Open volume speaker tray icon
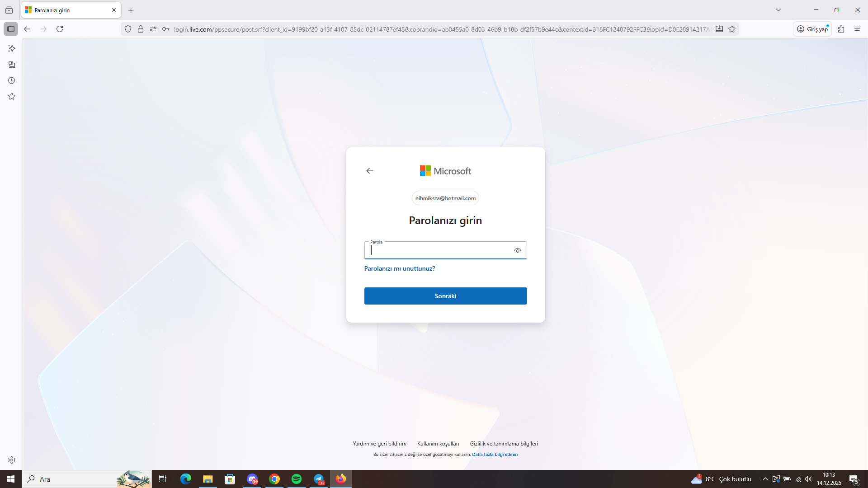The image size is (868, 488). tap(808, 479)
